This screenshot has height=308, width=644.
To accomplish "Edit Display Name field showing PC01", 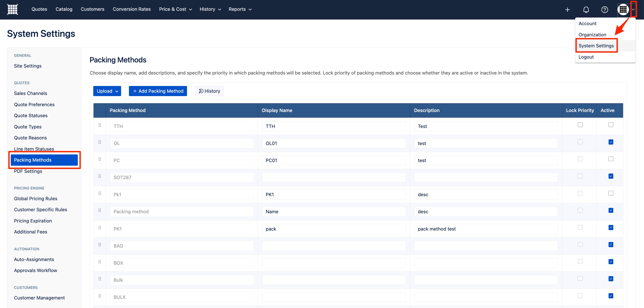I will click(x=334, y=160).
